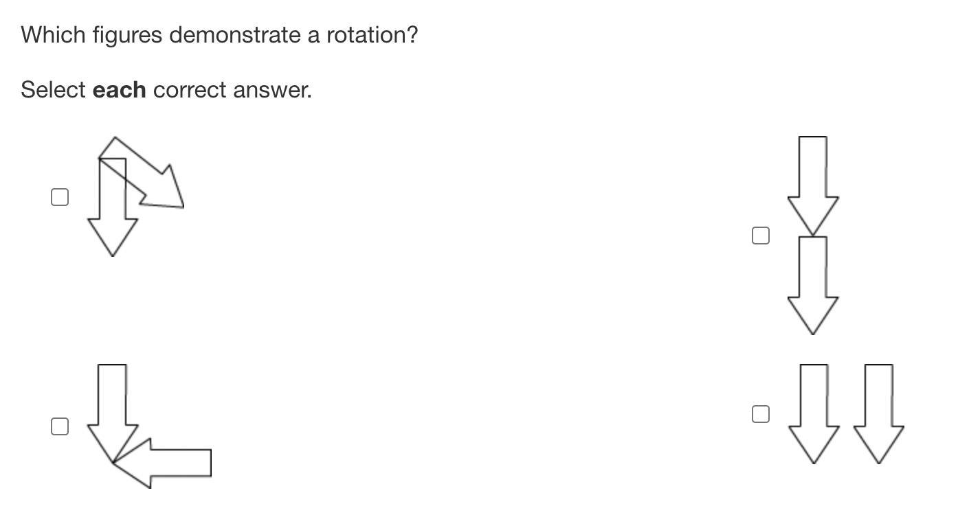The width and height of the screenshot is (980, 515).
Task: Click the bold word "each"
Action: tap(119, 90)
